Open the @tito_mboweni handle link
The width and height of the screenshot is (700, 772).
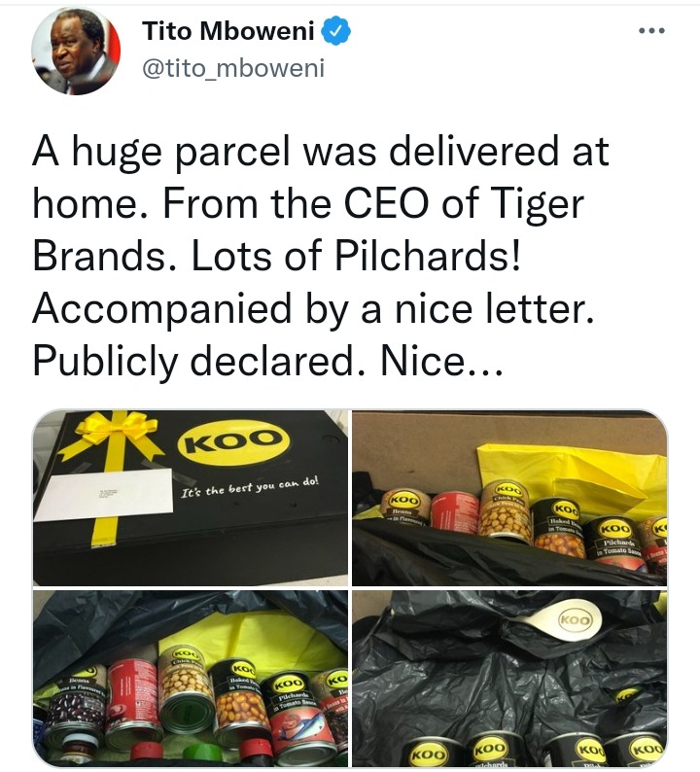pyautogui.click(x=233, y=68)
